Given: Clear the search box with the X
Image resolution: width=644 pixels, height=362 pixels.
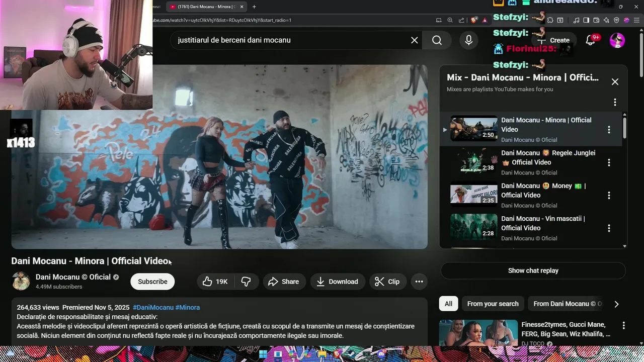Looking at the screenshot, I should pyautogui.click(x=415, y=40).
